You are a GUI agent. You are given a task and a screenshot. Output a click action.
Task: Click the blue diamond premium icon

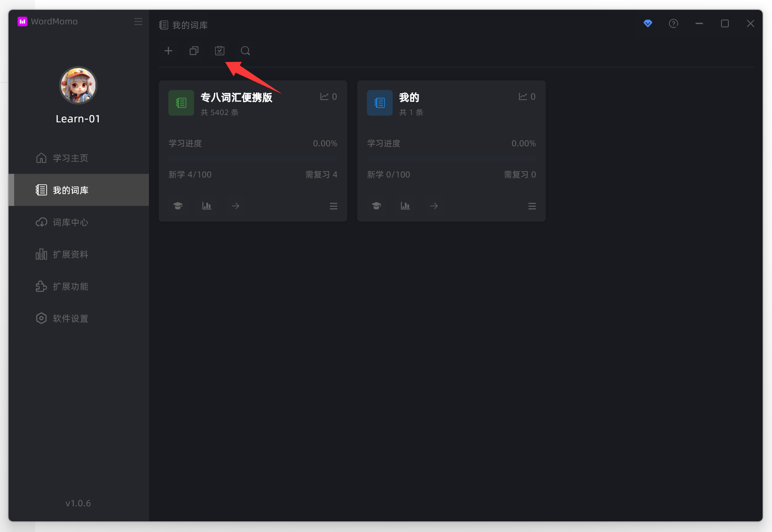[x=647, y=24]
